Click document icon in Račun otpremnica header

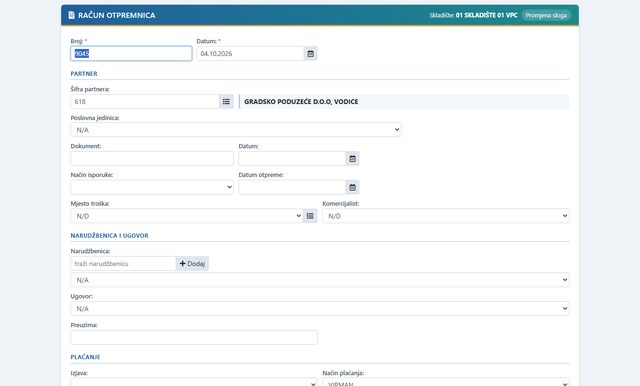point(71,15)
